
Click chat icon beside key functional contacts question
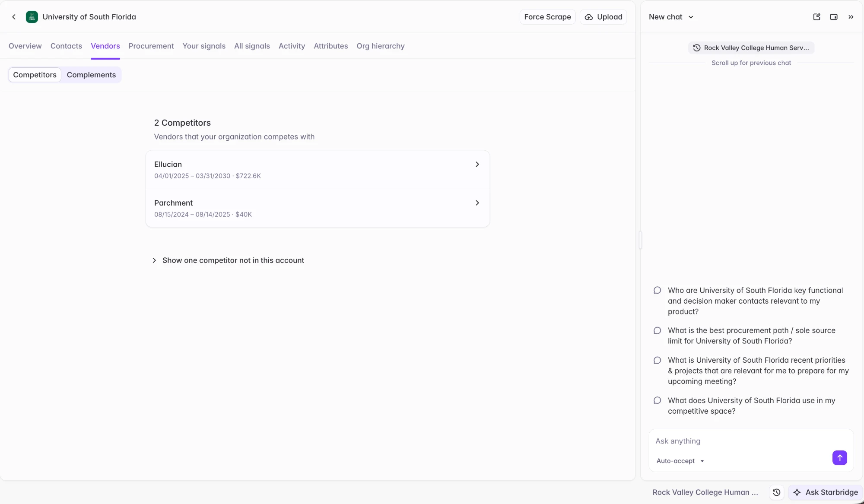tap(657, 290)
